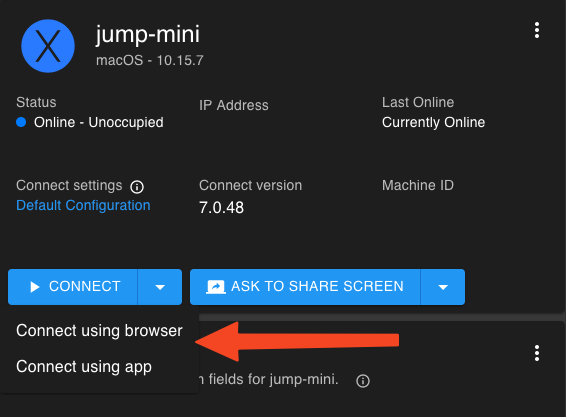The width and height of the screenshot is (566, 417).
Task: Click the 'Currently Online' value
Action: click(433, 122)
